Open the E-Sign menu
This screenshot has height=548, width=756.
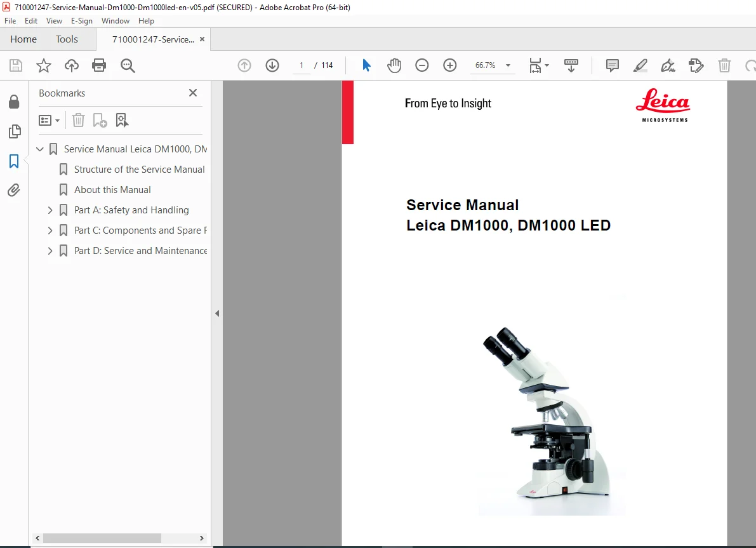coord(81,21)
